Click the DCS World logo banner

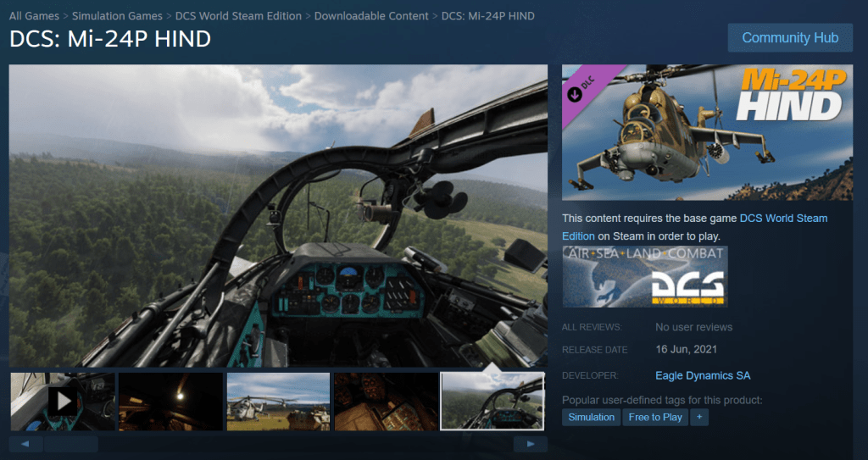click(x=645, y=276)
